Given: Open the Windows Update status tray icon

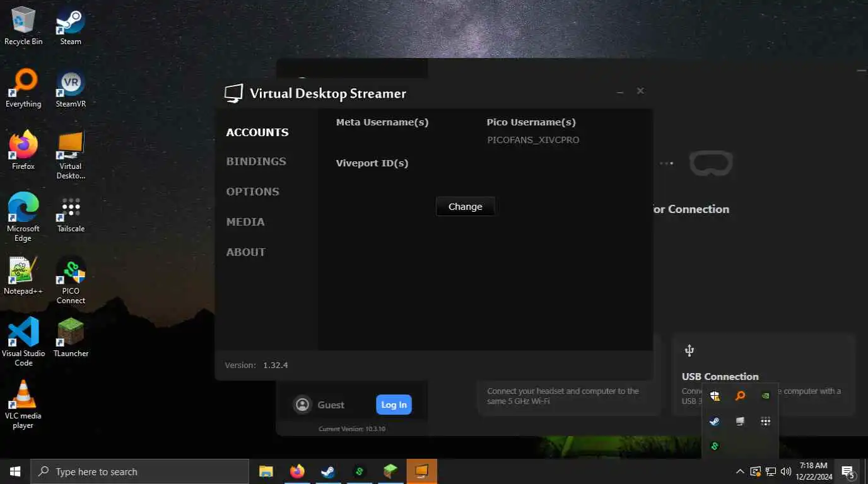Looking at the screenshot, I should 755,471.
